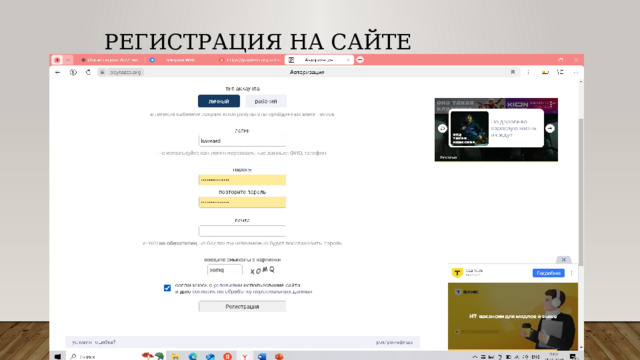Open the red Yandex icon in taskbar
The image size is (640, 360).
coord(227,357)
